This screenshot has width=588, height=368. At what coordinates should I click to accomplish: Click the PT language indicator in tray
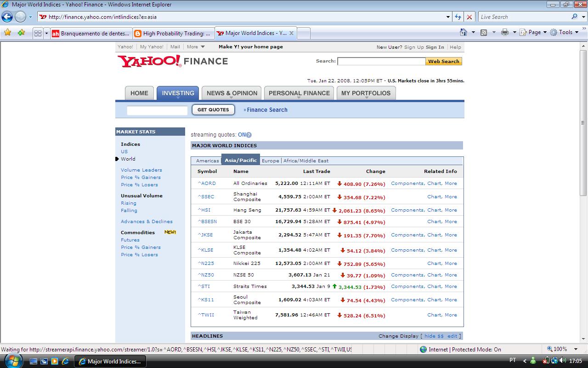(x=513, y=361)
